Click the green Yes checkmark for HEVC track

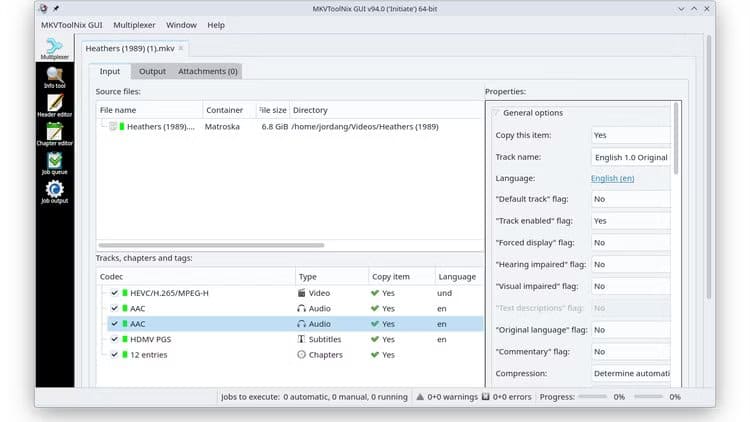(375, 293)
